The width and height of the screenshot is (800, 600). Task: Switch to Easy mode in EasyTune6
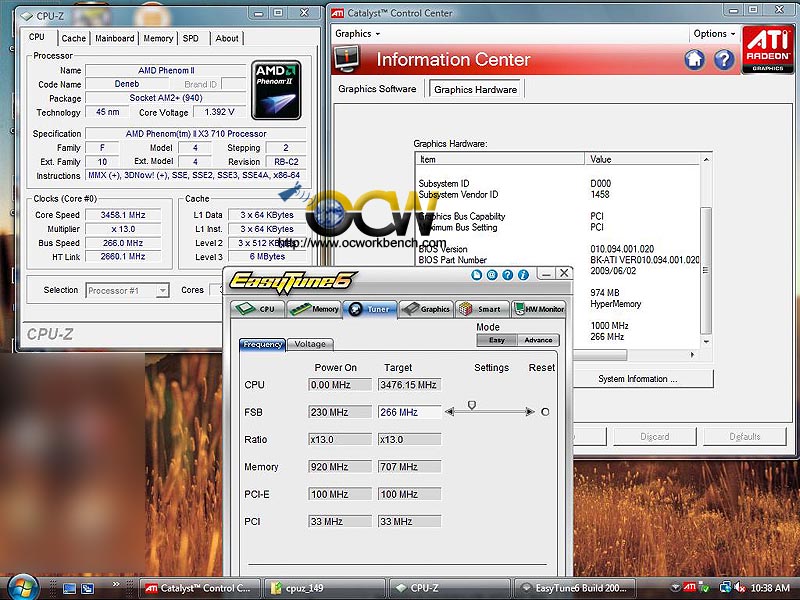point(496,340)
